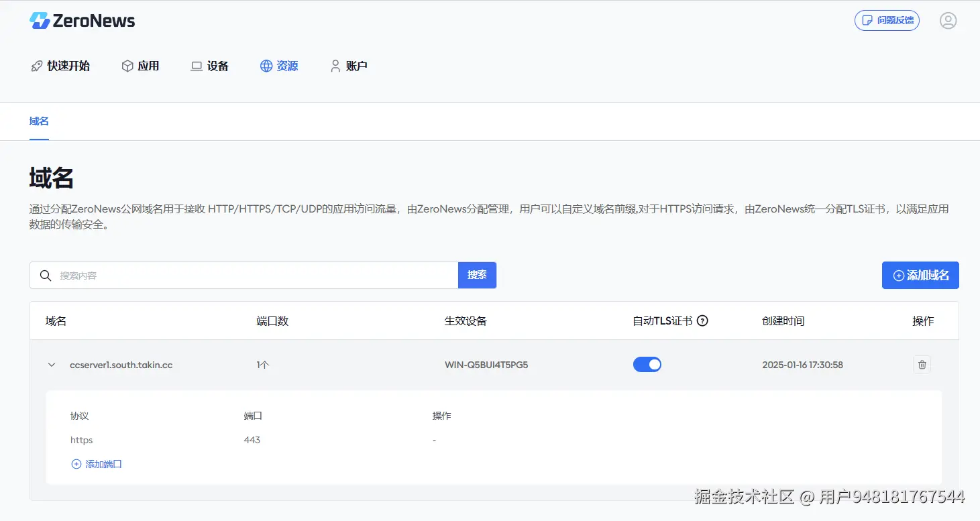The width and height of the screenshot is (980, 521).
Task: Click the 生效设备 column header
Action: point(466,321)
